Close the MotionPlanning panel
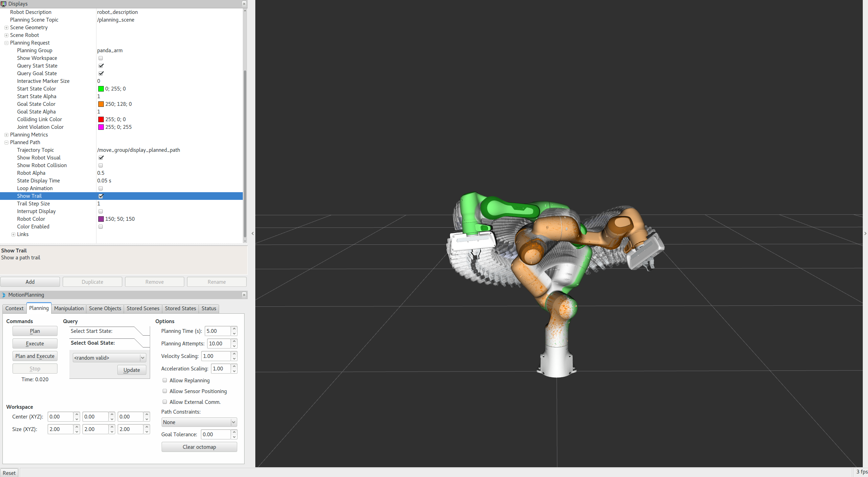Screen dimensions: 868x477 (244, 295)
